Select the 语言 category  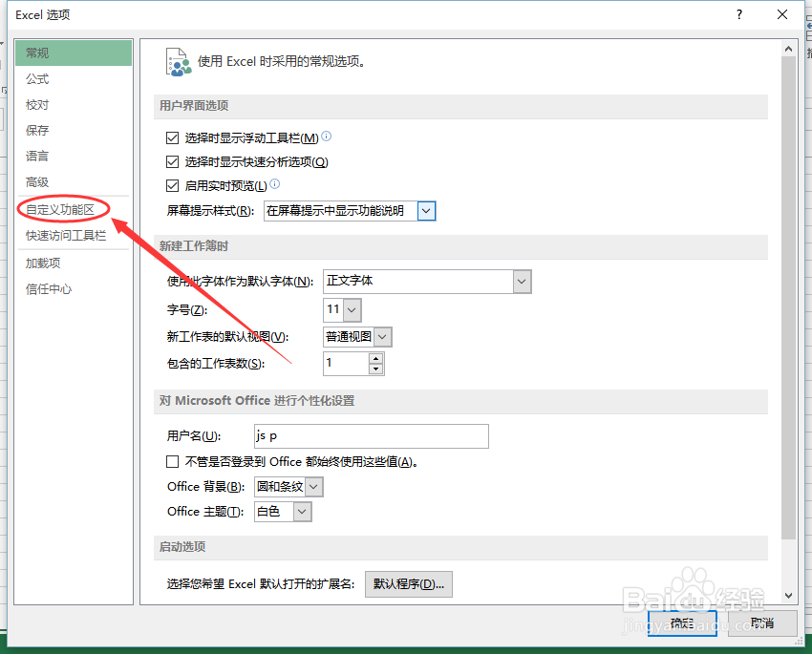pyautogui.click(x=74, y=157)
